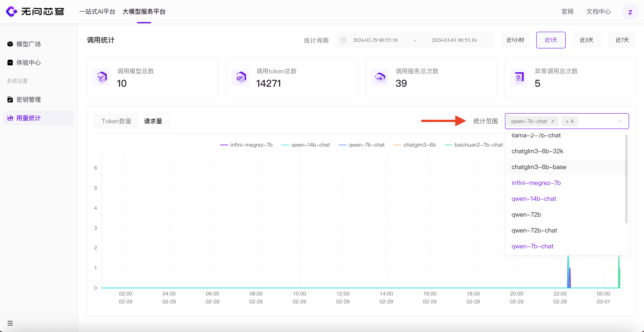Toggle infini-megrez-7b legend series

tap(246, 145)
